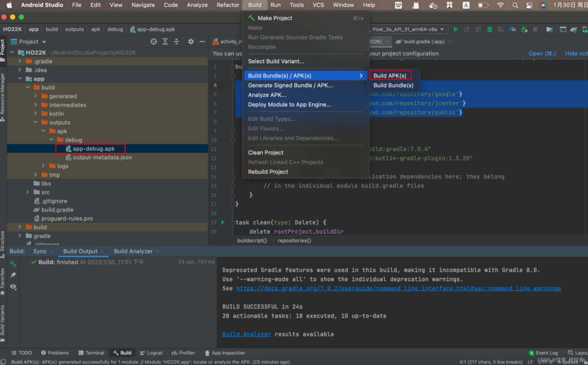588x365 pixels.
Task: Expand the generated folder
Action: (x=36, y=96)
